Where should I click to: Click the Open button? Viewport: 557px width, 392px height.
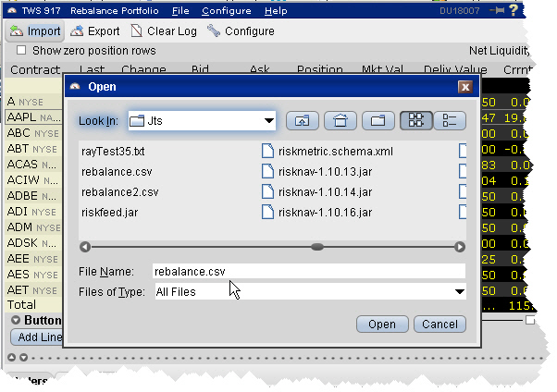pyautogui.click(x=382, y=325)
